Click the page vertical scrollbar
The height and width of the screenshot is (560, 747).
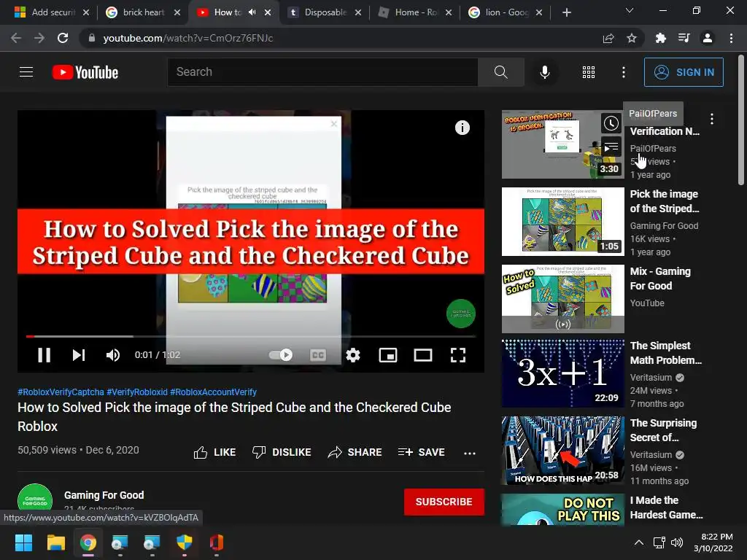(741, 120)
